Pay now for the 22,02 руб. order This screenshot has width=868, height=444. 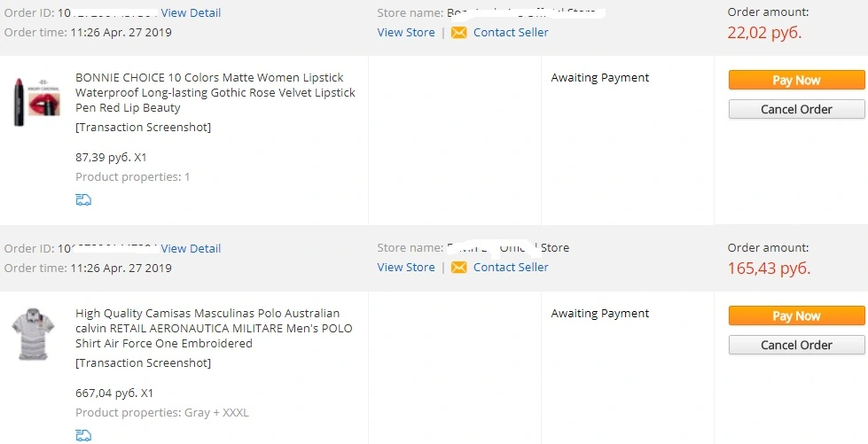pos(796,81)
